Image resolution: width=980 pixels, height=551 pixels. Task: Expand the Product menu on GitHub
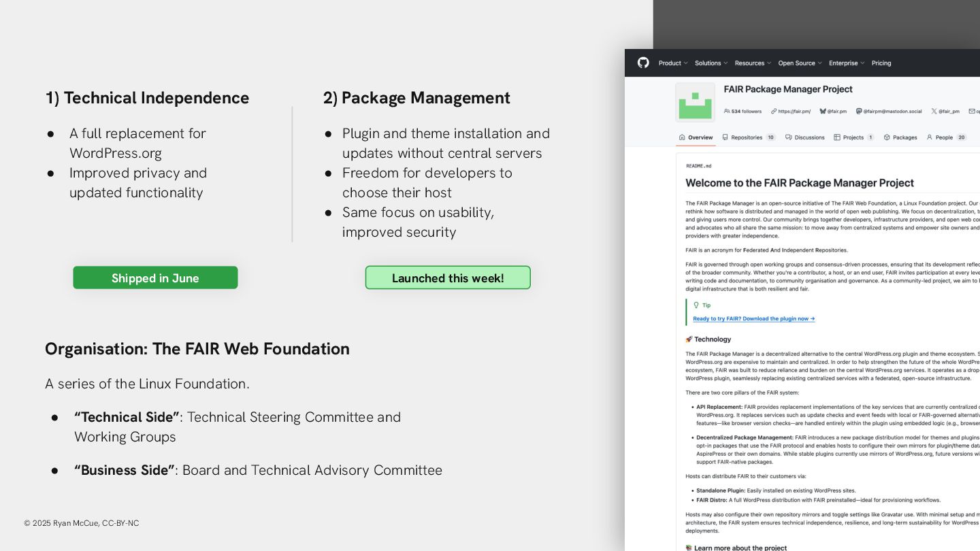[673, 63]
